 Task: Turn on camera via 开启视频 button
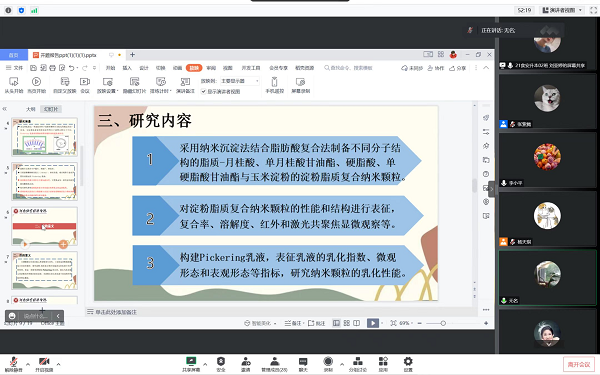[x=44, y=364]
